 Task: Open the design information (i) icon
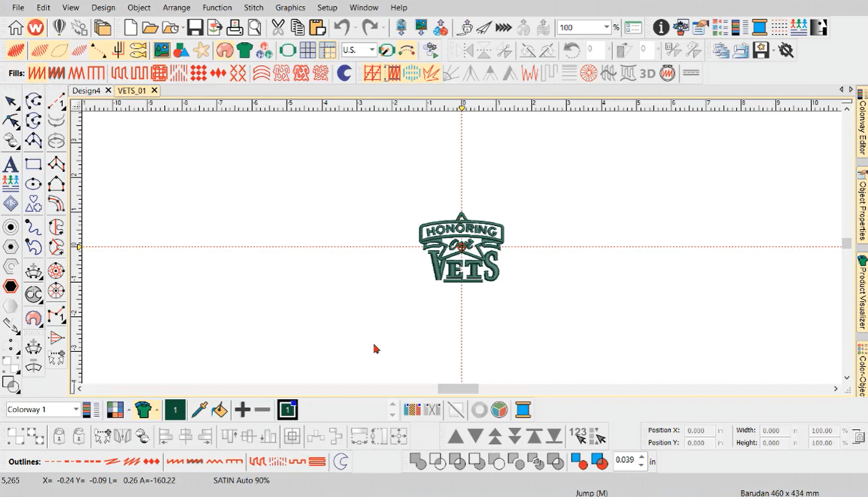pos(661,28)
